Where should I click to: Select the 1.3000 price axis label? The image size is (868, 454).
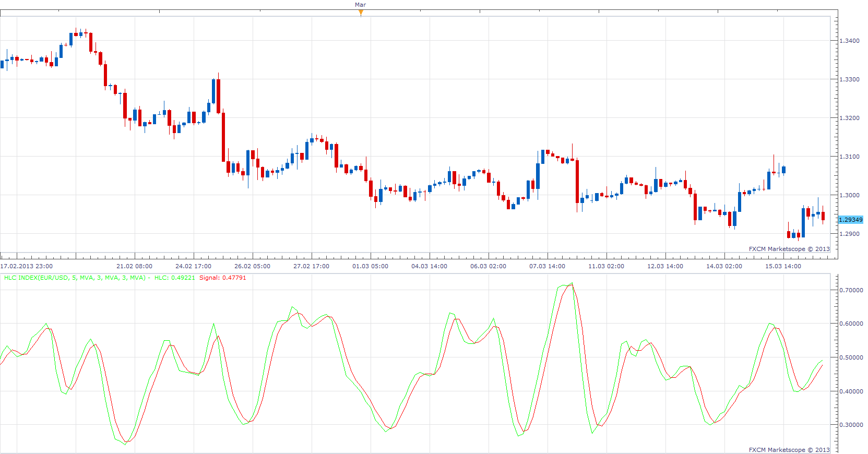pos(849,195)
